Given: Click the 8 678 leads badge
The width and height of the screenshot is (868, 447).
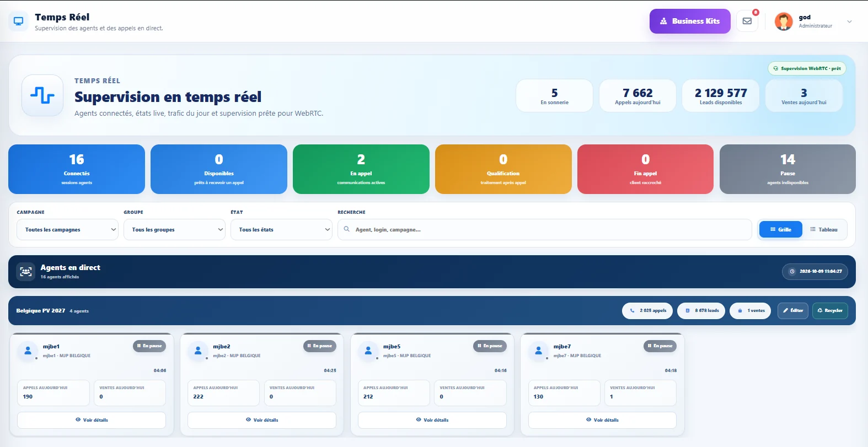Looking at the screenshot, I should (701, 310).
